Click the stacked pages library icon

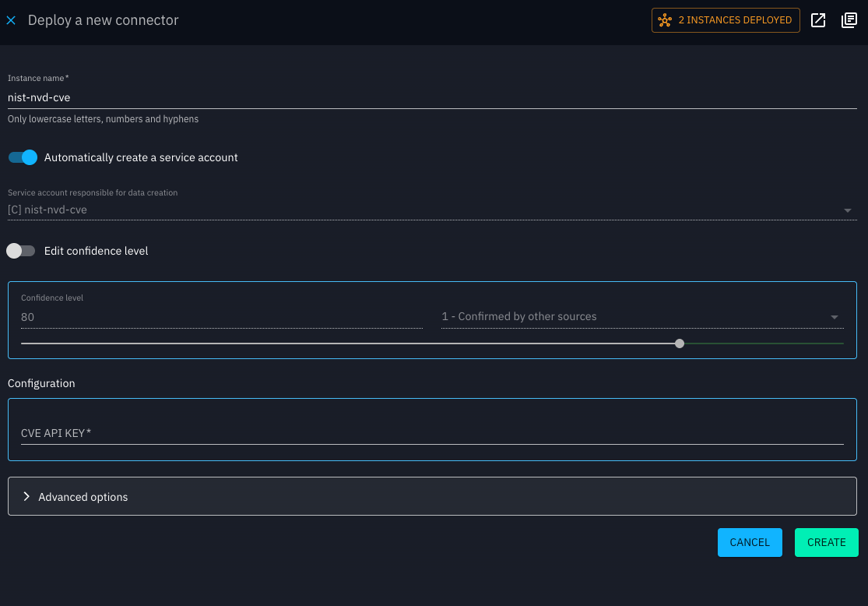click(849, 20)
